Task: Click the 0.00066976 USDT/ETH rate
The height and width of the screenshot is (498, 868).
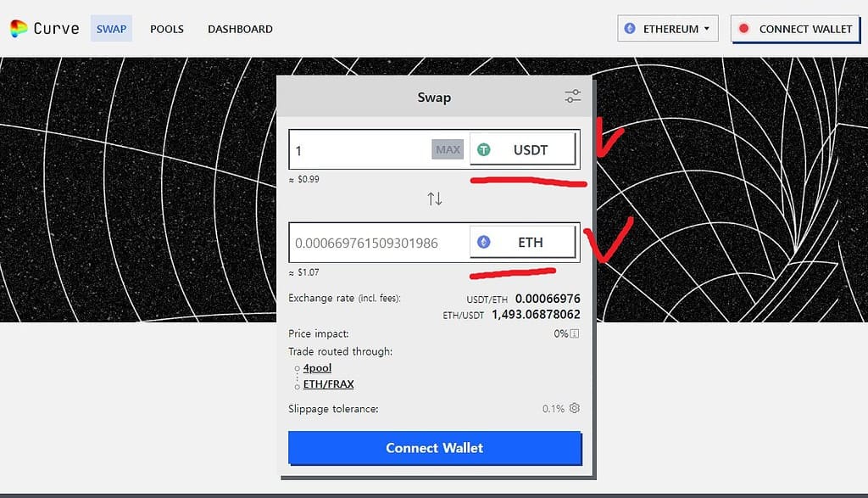Action: pos(548,299)
